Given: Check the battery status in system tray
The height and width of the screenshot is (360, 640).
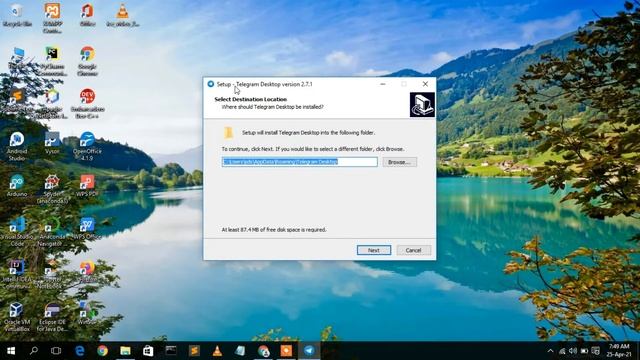Looking at the screenshot, I should coord(584,351).
